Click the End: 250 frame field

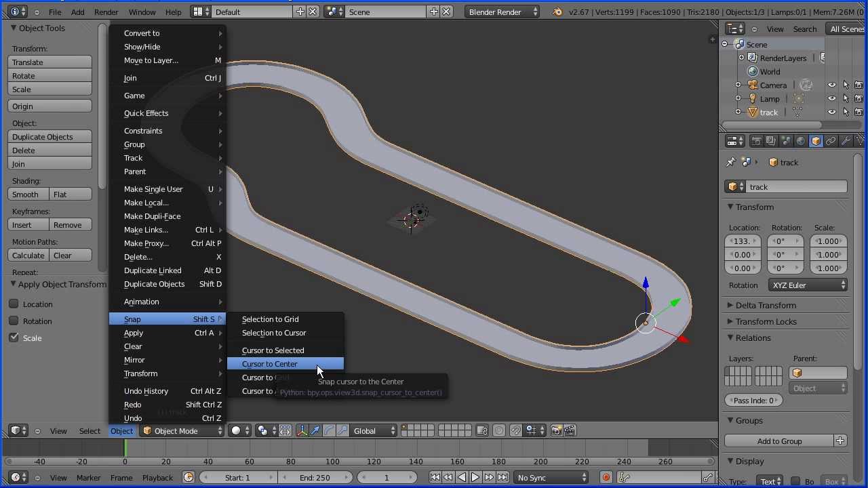[315, 478]
